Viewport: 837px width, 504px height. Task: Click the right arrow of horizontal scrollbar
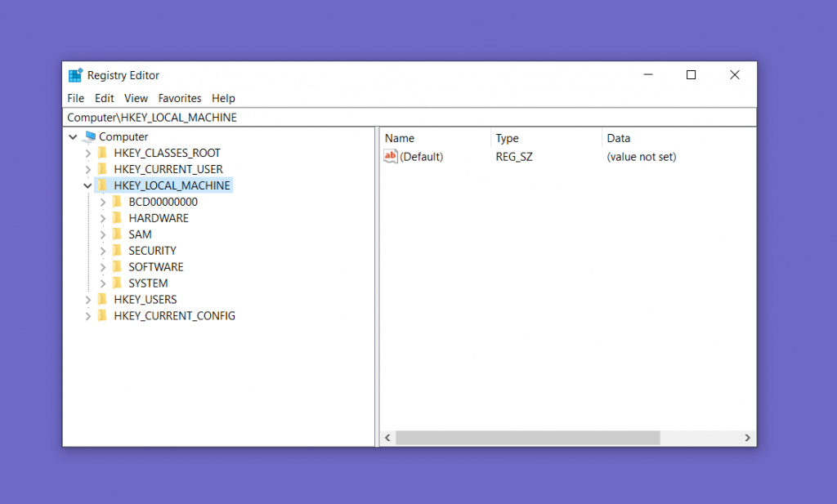tap(747, 438)
